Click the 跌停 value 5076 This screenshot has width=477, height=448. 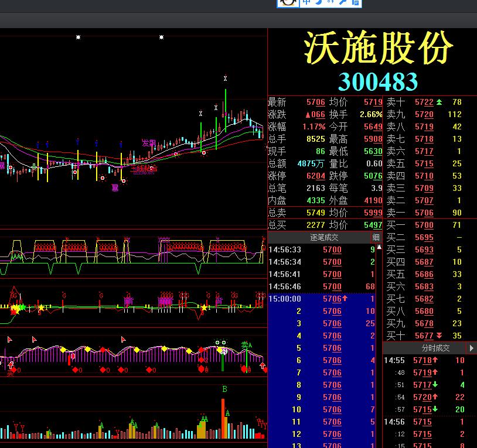pos(373,176)
